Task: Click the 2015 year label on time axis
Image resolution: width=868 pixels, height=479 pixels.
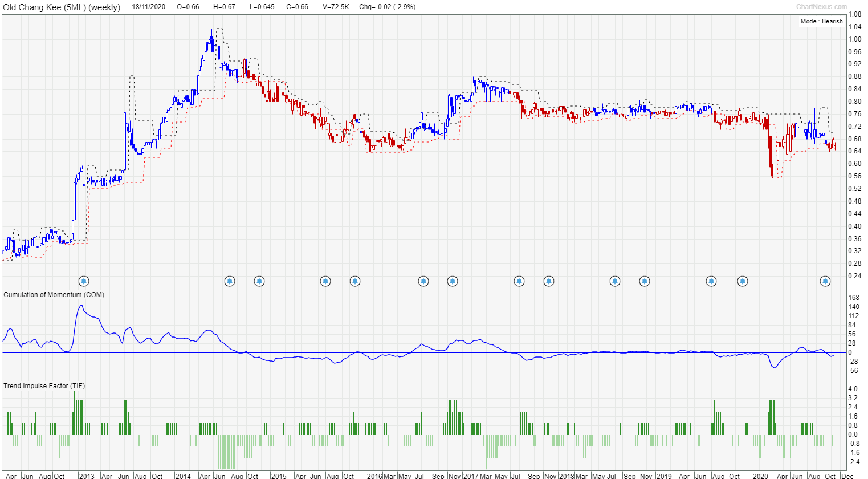Action: 278,476
